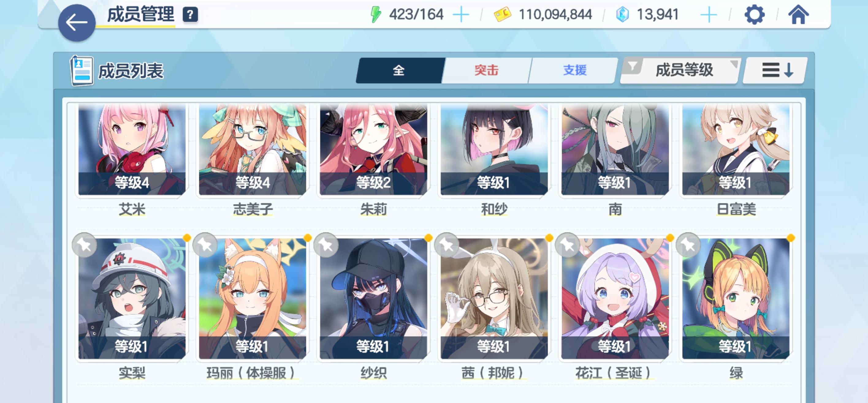Tap the green energy bolt icon
868x403 pixels.
point(376,14)
